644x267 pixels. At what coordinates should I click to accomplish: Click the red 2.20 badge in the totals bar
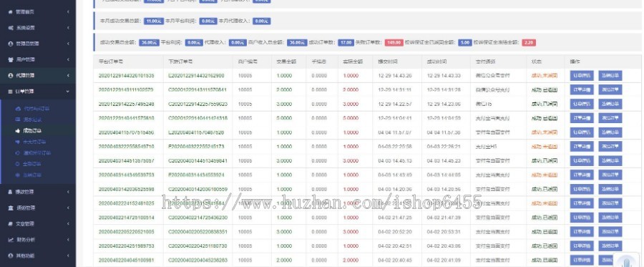[529, 42]
